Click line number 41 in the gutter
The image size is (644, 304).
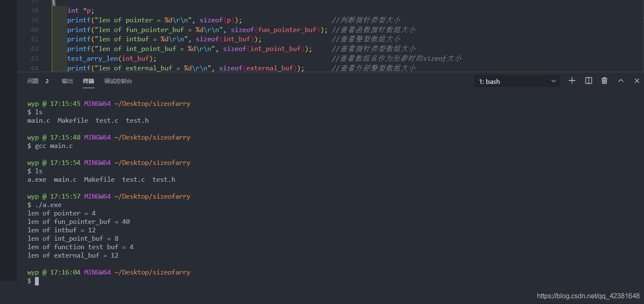[35, 39]
